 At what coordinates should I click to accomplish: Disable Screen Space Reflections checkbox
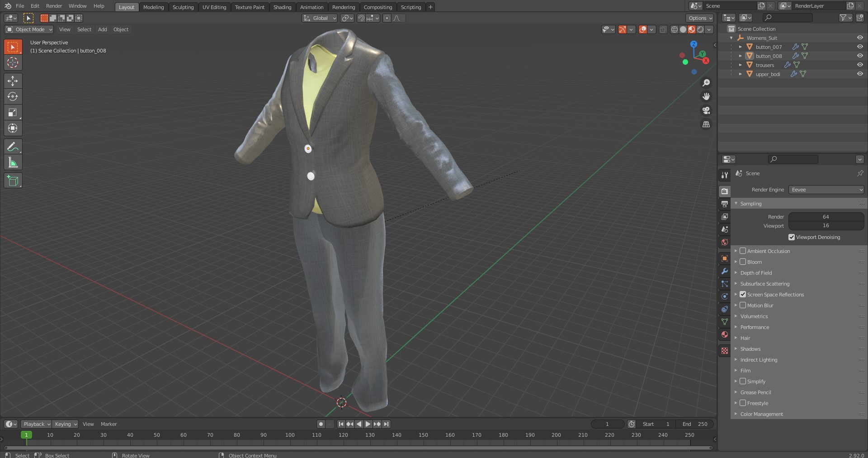coord(743,294)
